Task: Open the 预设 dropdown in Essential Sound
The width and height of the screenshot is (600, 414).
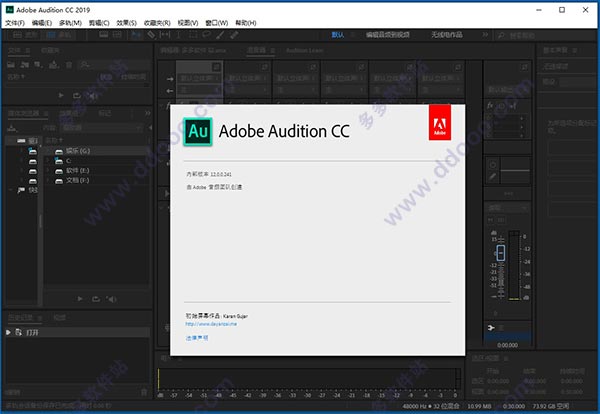Action: pos(579,81)
